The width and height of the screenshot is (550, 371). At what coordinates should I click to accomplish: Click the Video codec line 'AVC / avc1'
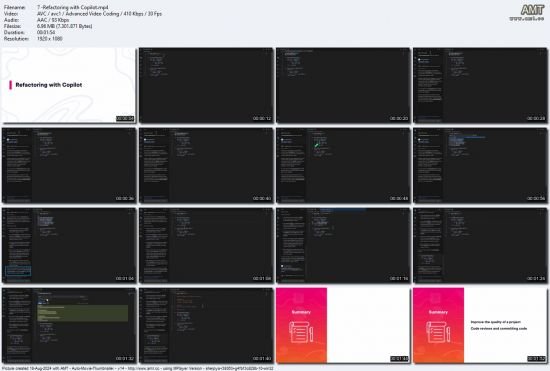click(x=99, y=14)
